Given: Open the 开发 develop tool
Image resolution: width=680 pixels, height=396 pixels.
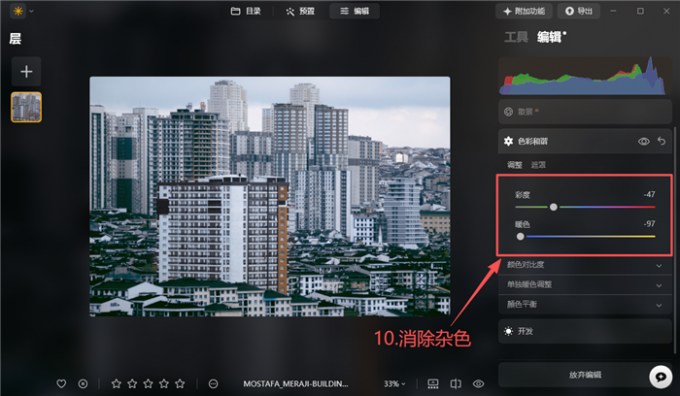Looking at the screenshot, I should [x=585, y=331].
